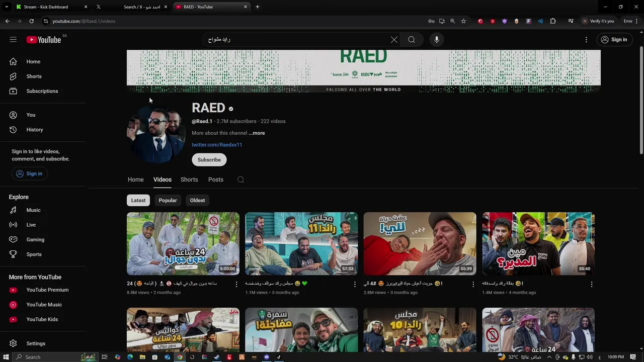This screenshot has height=362, width=644.
Task: Click the Verify it's you profile button
Action: [x=598, y=21]
